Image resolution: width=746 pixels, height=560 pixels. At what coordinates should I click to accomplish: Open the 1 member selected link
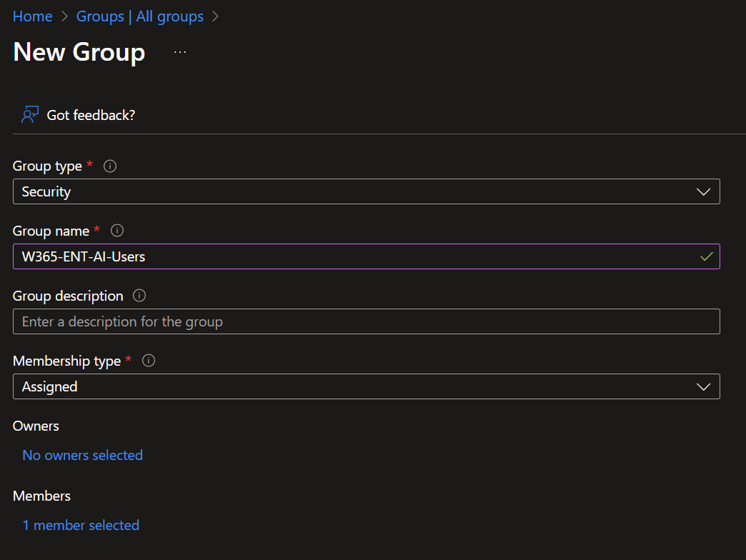81,525
